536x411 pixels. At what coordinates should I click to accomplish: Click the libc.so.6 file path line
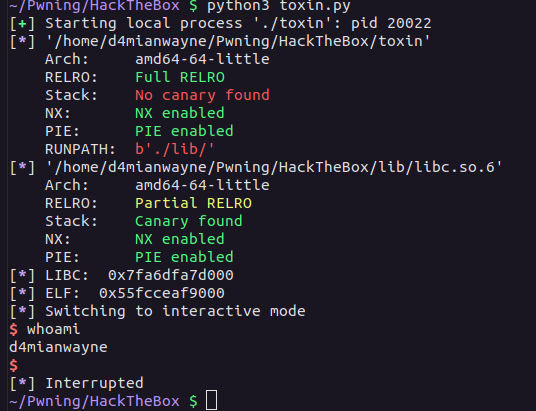(274, 168)
